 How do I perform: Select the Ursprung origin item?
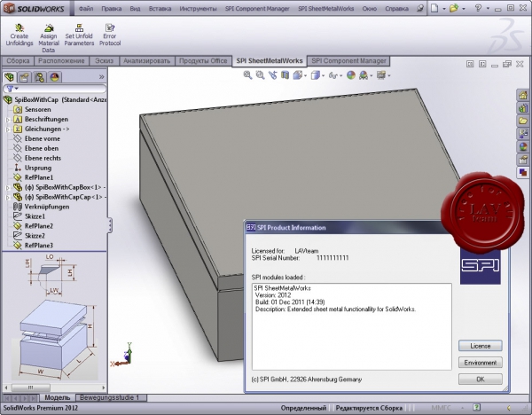pos(38,168)
